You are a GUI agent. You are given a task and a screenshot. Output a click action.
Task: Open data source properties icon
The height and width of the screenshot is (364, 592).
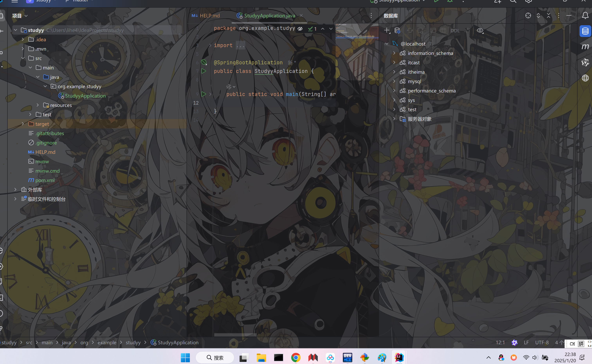[x=397, y=30]
